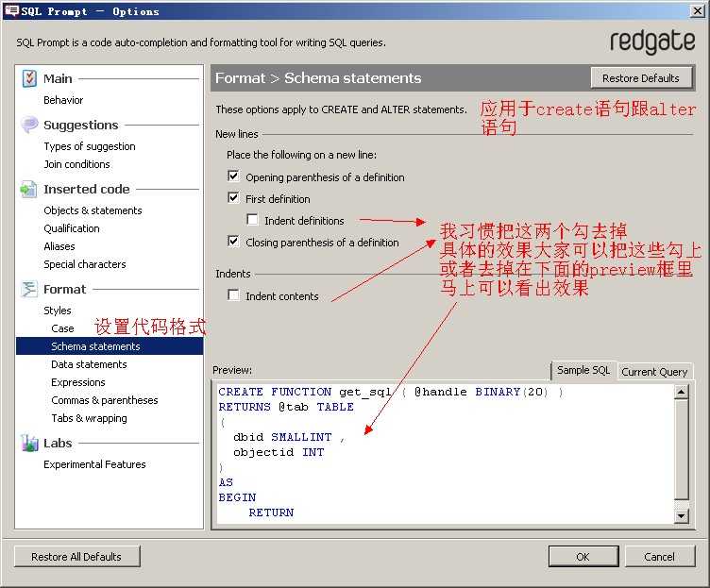
Task: Click the Main section heading
Action: [58, 78]
